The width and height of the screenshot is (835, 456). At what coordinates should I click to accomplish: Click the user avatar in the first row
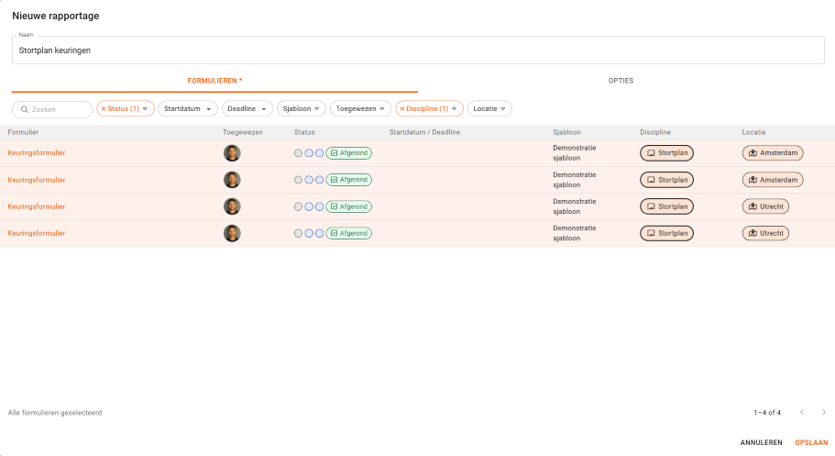point(232,153)
